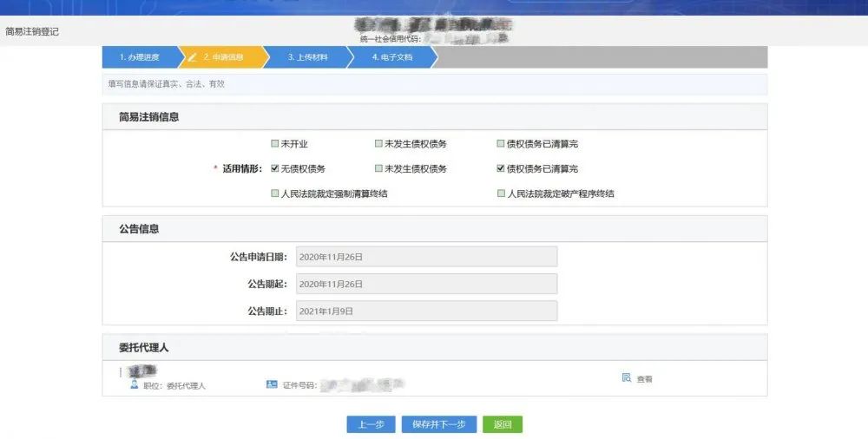Uncheck the checked 债权债务已清算完 checkbox

pos(501,168)
